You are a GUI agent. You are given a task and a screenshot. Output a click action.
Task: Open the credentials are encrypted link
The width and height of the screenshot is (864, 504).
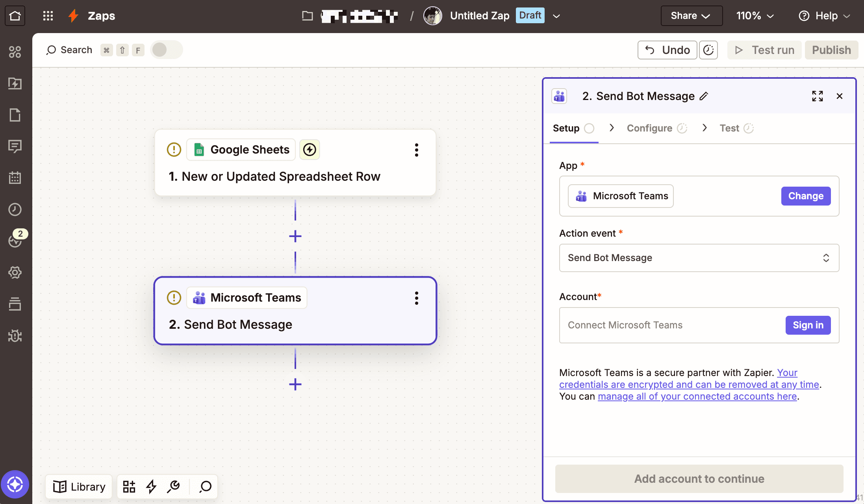click(689, 385)
